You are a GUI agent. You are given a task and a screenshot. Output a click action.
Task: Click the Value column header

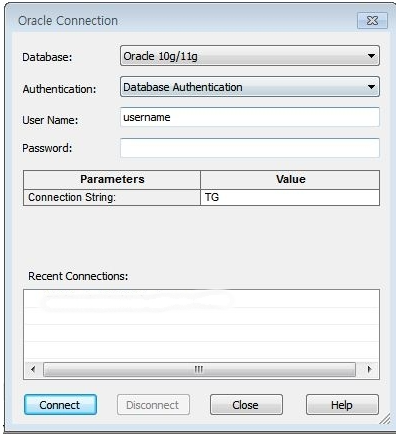click(x=290, y=180)
